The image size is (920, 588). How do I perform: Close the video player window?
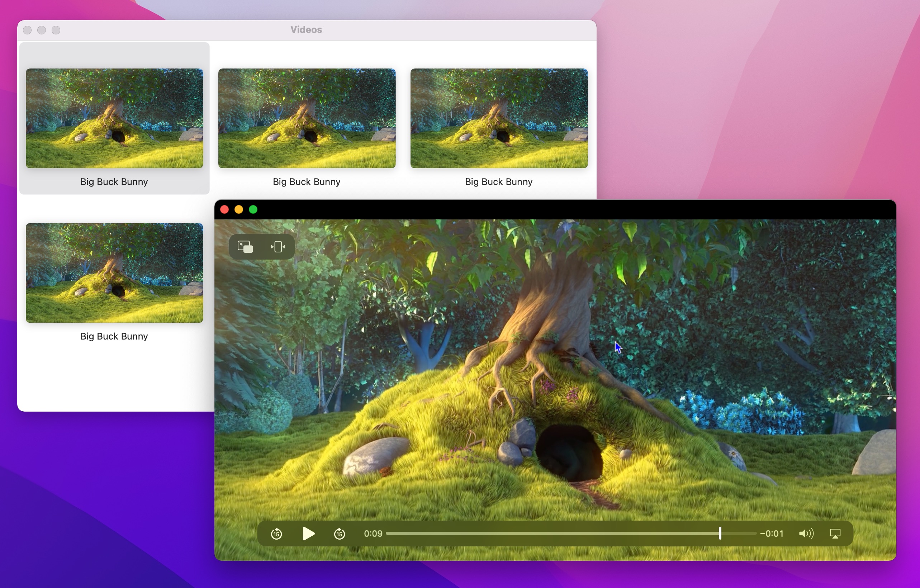[225, 209]
